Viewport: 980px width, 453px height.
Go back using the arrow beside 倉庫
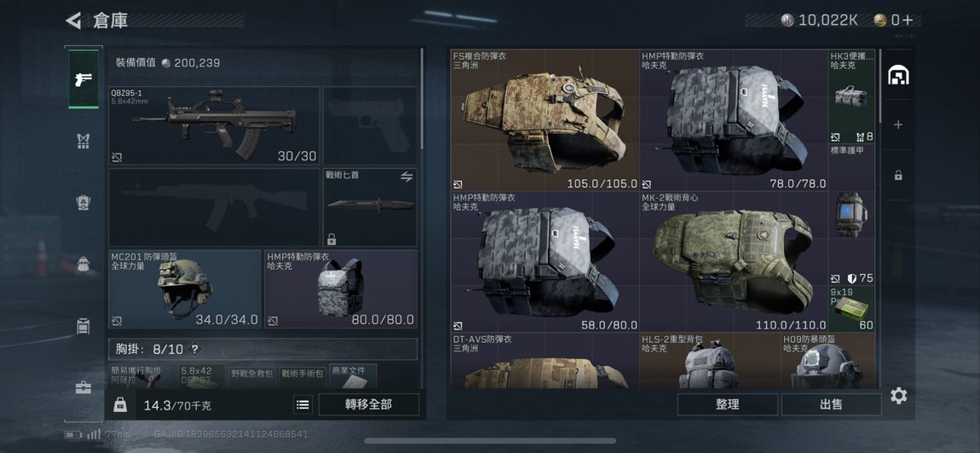click(73, 20)
